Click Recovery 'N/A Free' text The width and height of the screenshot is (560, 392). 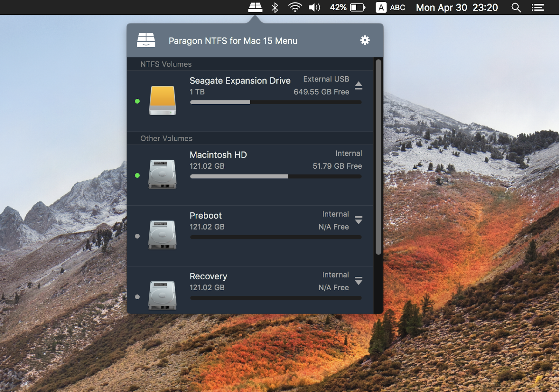[x=334, y=287]
